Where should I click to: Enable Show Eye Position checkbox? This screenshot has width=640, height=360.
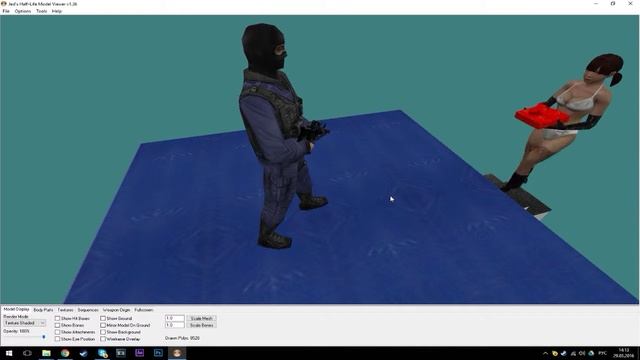click(x=58, y=339)
